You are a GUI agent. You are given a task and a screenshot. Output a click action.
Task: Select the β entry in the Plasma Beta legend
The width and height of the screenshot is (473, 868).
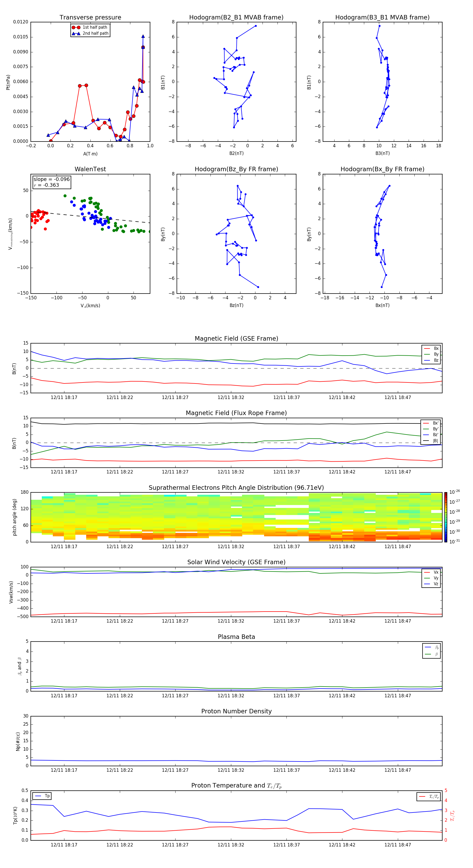tap(431, 654)
